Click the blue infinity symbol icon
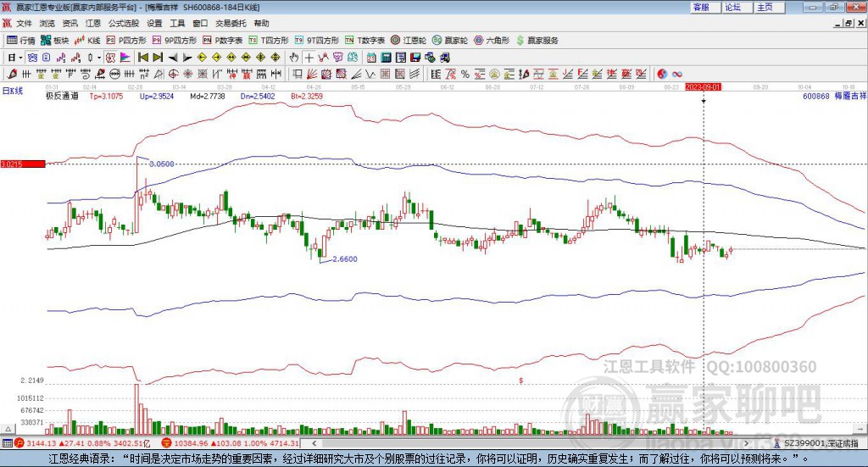 coord(677,74)
